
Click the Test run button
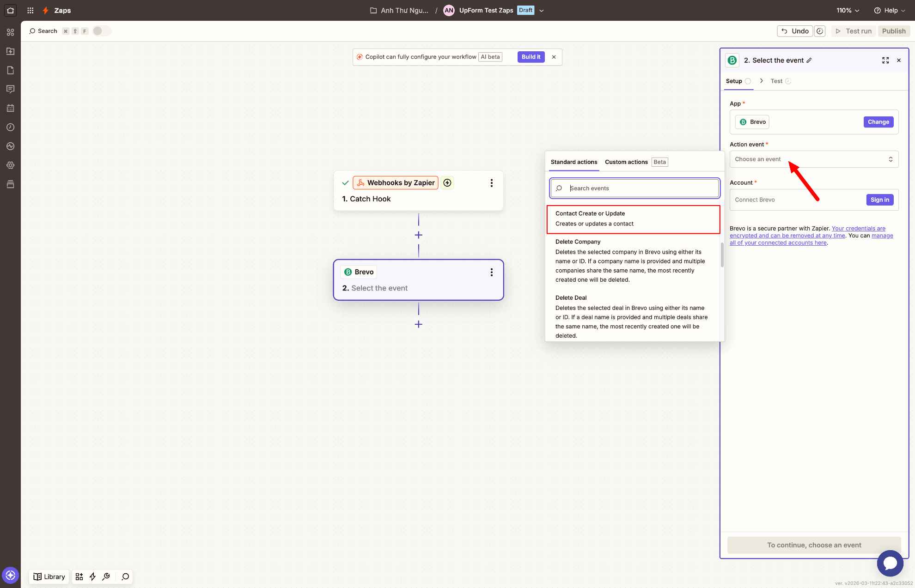(x=854, y=31)
